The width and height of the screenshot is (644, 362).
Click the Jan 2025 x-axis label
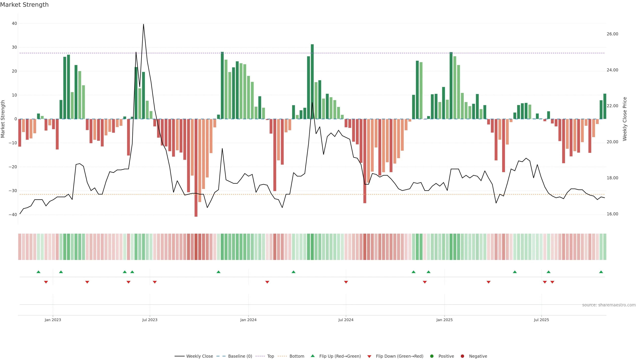click(x=444, y=320)
